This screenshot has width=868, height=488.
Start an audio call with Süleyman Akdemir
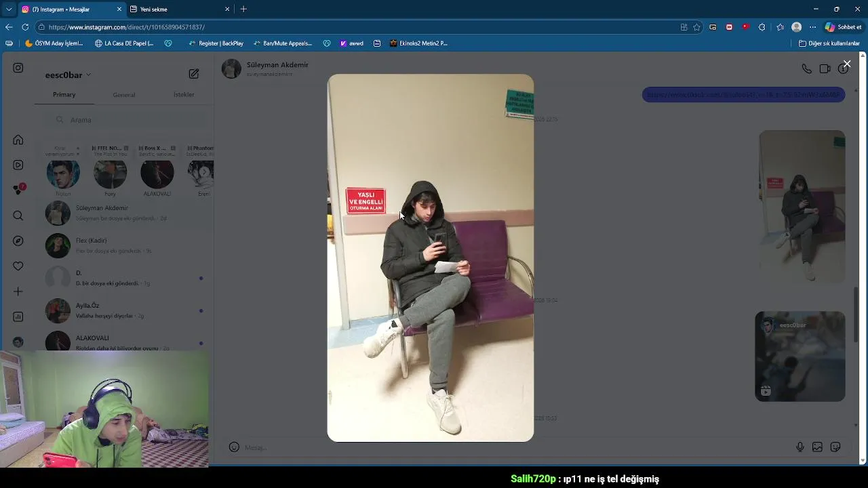[806, 68]
